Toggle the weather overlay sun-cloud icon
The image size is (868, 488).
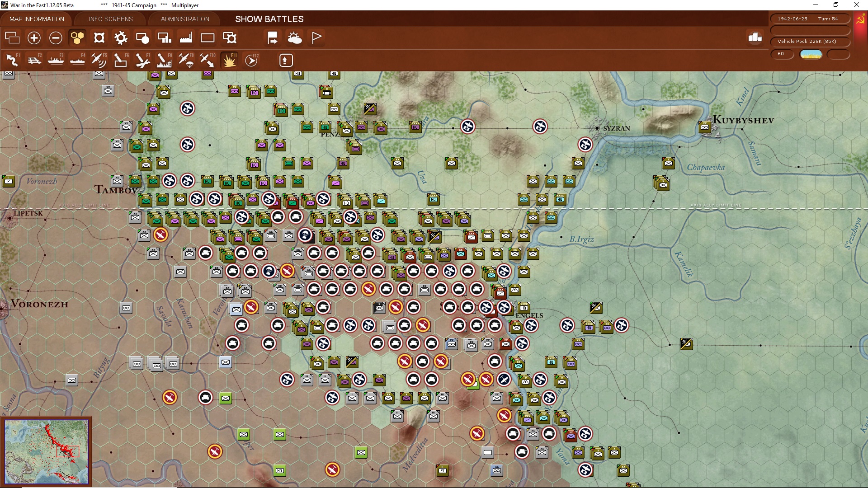(x=295, y=38)
